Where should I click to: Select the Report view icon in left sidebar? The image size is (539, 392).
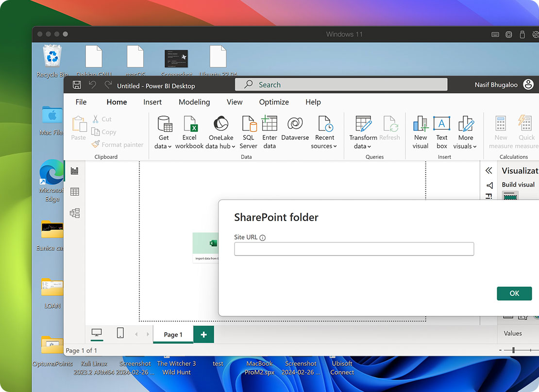75,170
